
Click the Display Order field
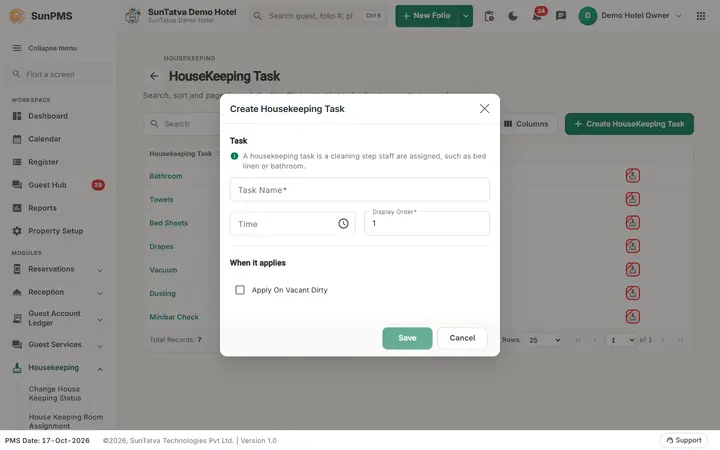pyautogui.click(x=427, y=224)
